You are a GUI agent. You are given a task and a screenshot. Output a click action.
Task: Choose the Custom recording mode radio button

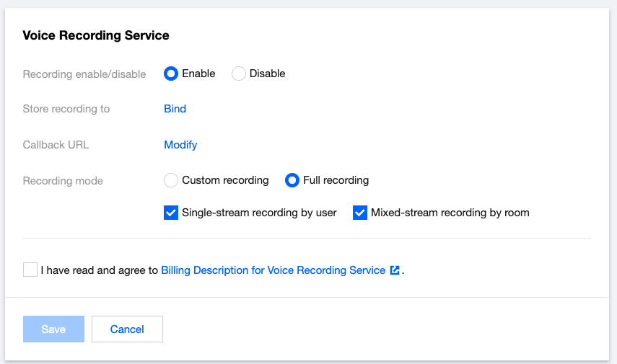(x=171, y=180)
